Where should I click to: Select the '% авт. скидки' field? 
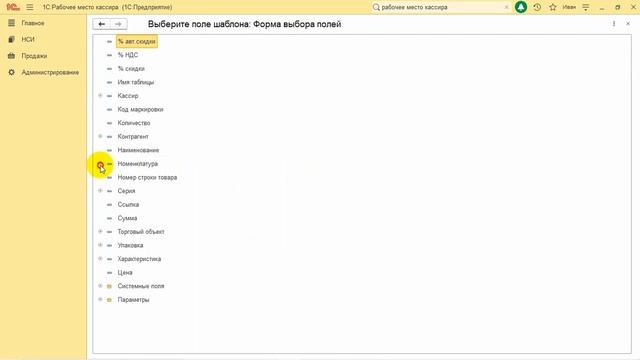(x=137, y=42)
